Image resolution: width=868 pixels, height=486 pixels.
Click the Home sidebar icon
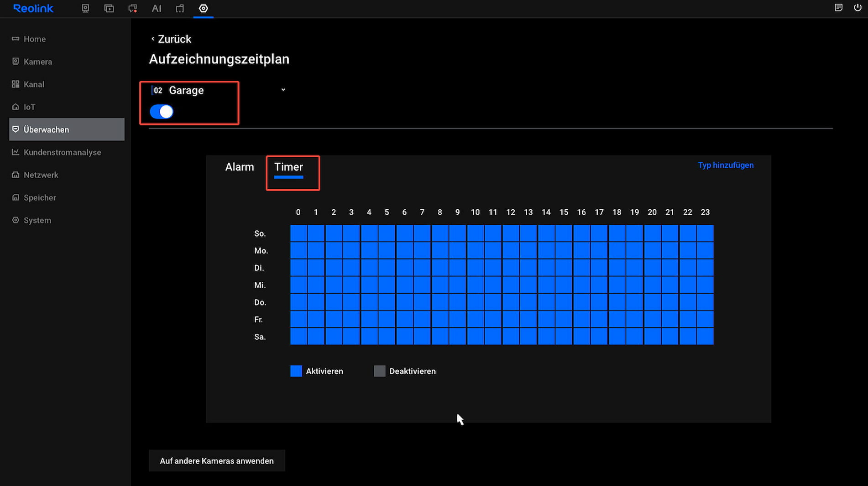pyautogui.click(x=16, y=39)
